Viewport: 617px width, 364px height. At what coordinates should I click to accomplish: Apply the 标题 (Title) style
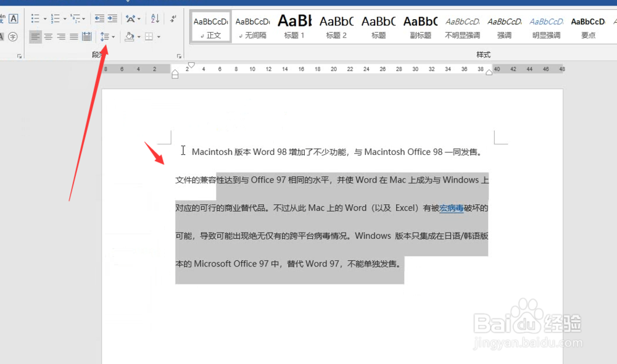(379, 27)
